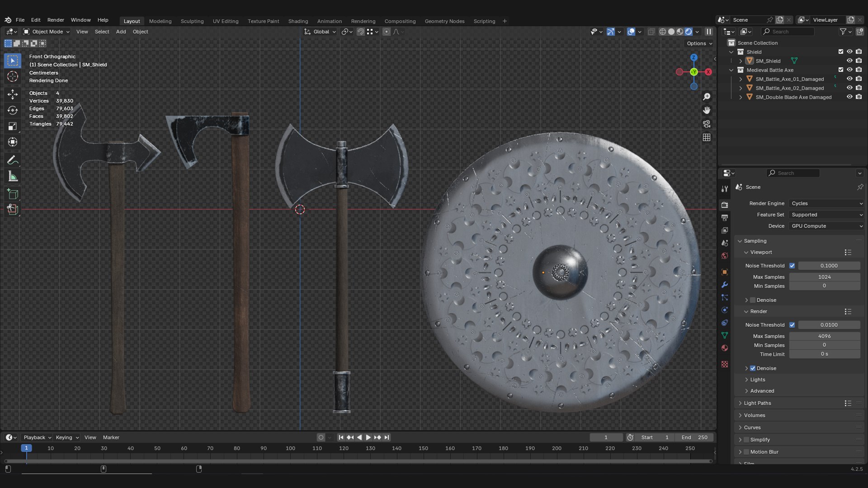The height and width of the screenshot is (488, 868).
Task: Switch to Geometry Nodes workspace tab
Action: point(444,21)
